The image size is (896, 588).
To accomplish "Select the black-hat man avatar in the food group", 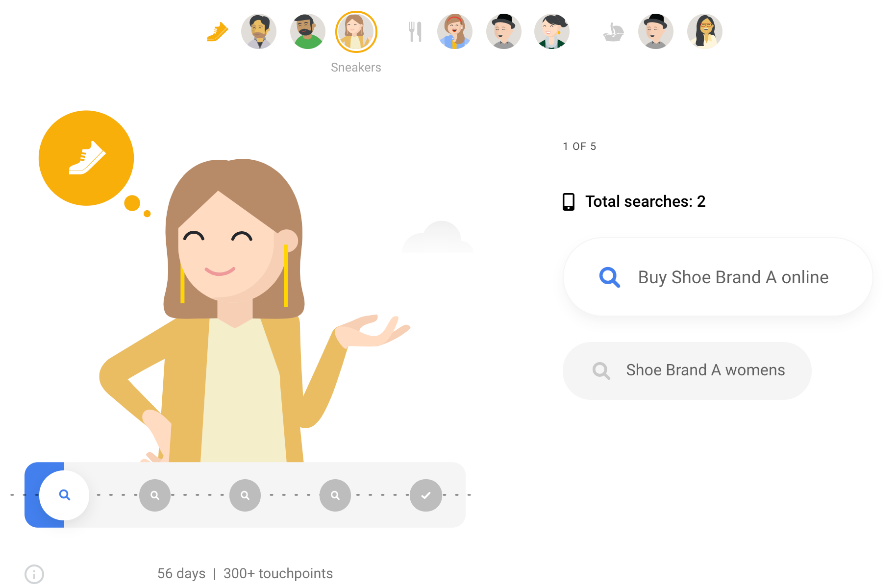I will pyautogui.click(x=504, y=32).
